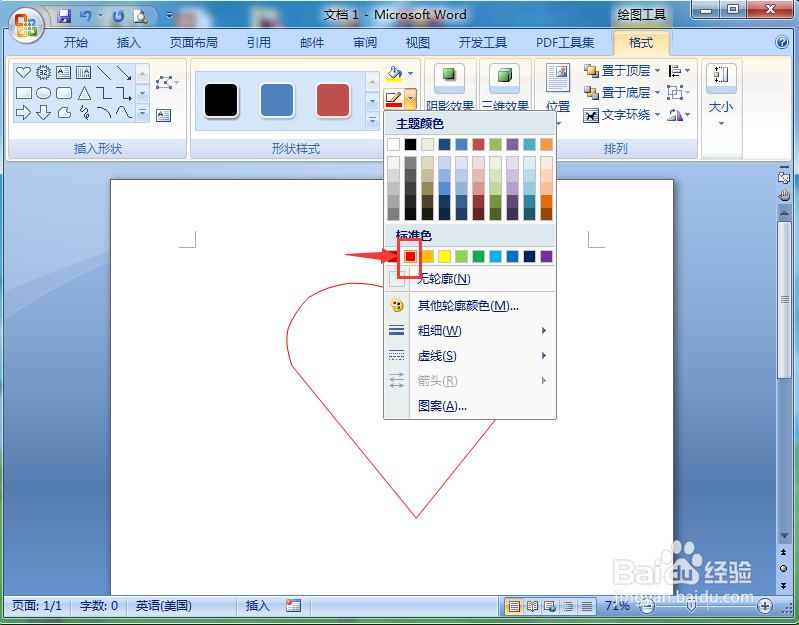Open 文字环绕 dropdown
Screen dimensions: 799x625
[621, 115]
